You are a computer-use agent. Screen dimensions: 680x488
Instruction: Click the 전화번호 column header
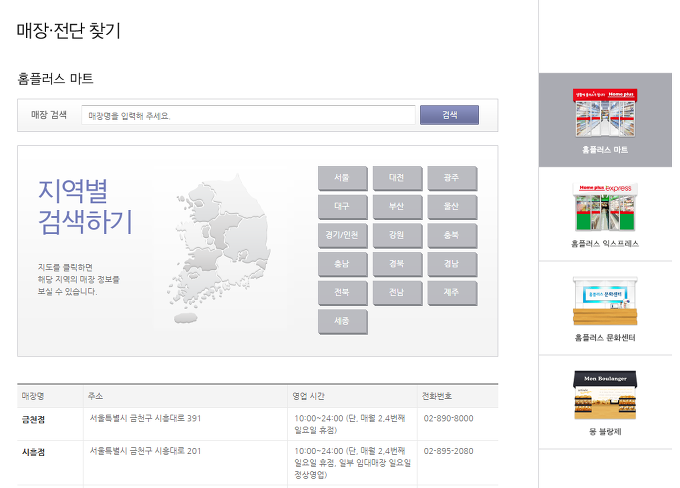(437, 396)
